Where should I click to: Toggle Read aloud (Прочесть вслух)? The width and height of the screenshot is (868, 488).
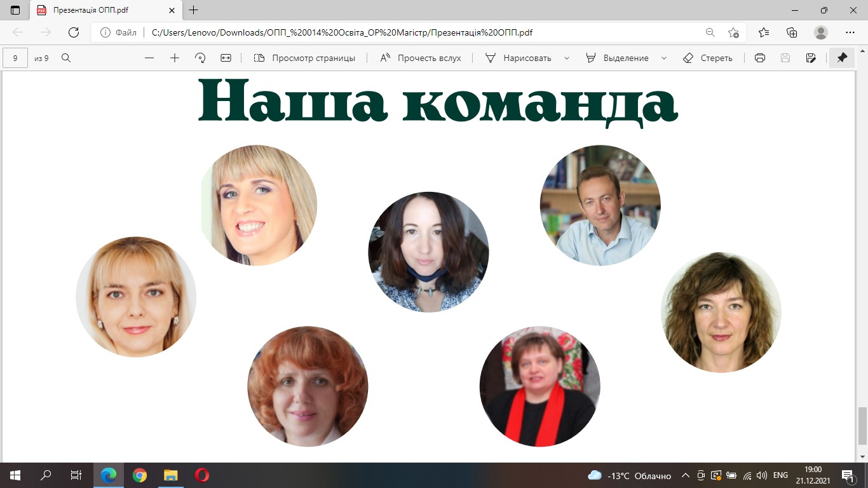(x=420, y=58)
